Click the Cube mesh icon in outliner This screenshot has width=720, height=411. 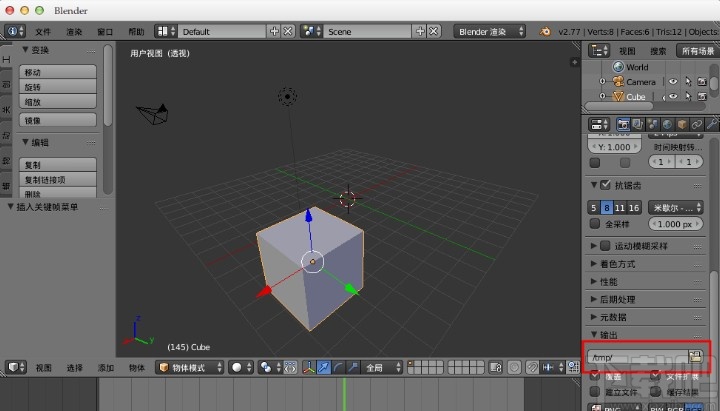coord(619,96)
